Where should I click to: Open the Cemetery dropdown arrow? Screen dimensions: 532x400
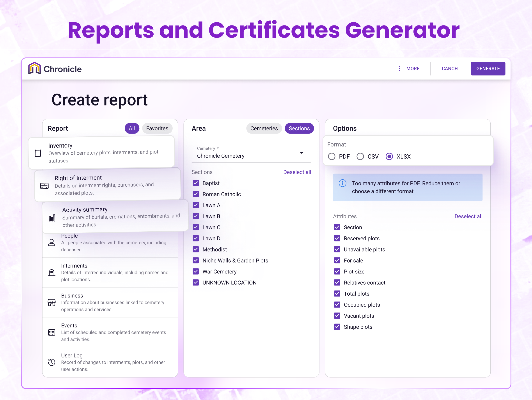[301, 153]
